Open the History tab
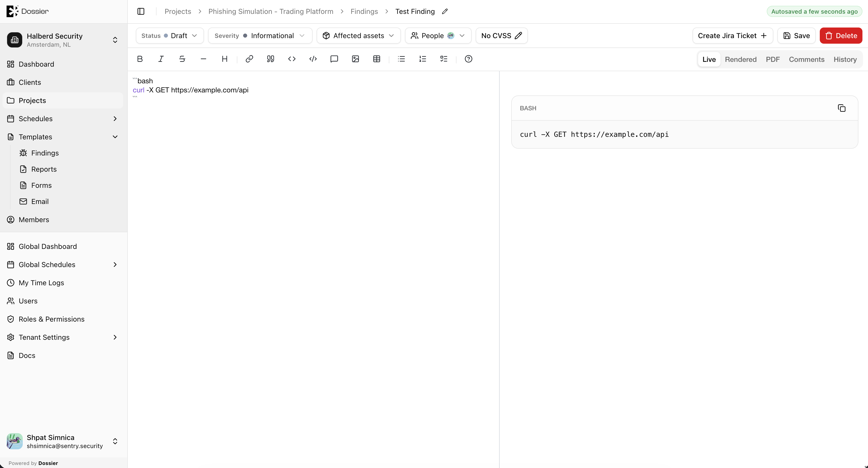 click(x=845, y=59)
